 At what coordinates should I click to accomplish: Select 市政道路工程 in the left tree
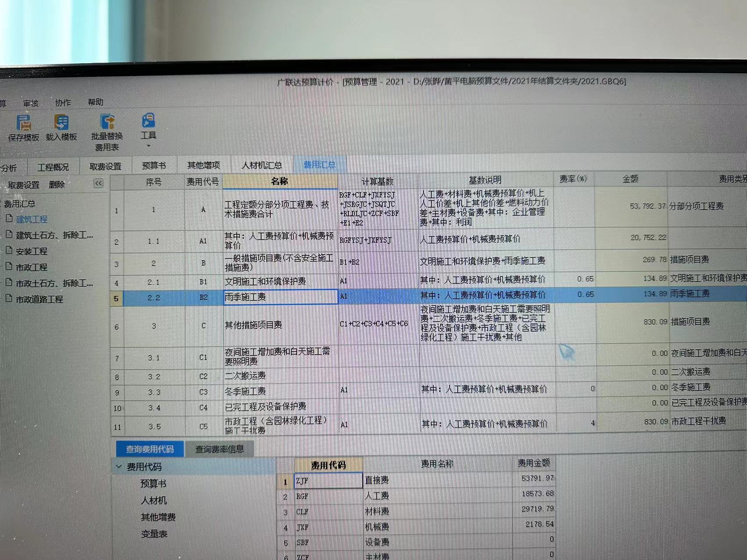click(x=40, y=299)
